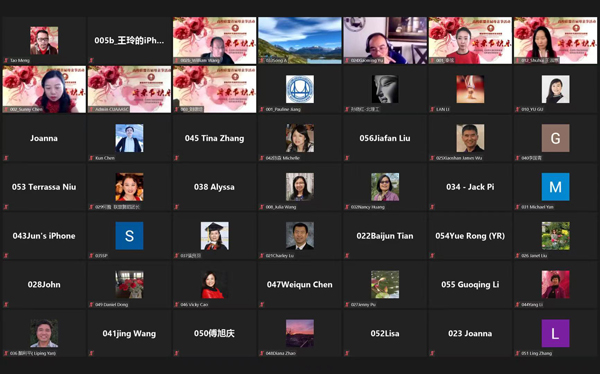The width and height of the screenshot is (600, 374).
Task: Select the graduation cap profile photo
Action: (x=215, y=236)
